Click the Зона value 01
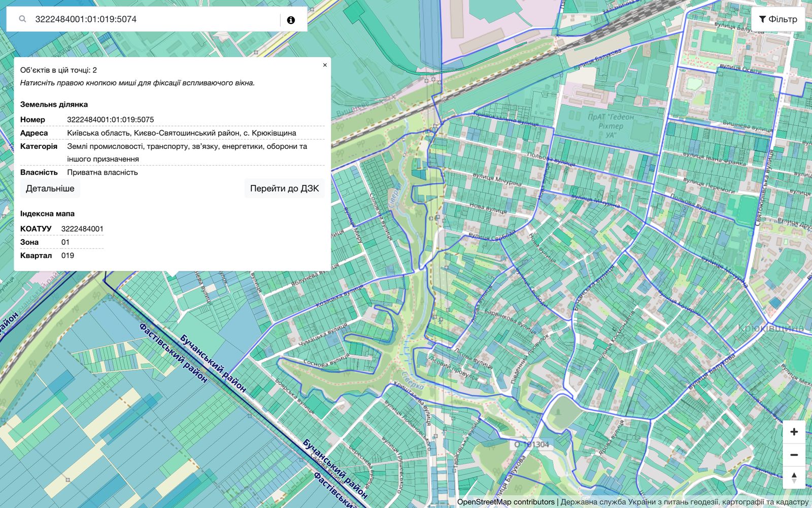Viewport: 812px width, 508px height. (x=65, y=242)
